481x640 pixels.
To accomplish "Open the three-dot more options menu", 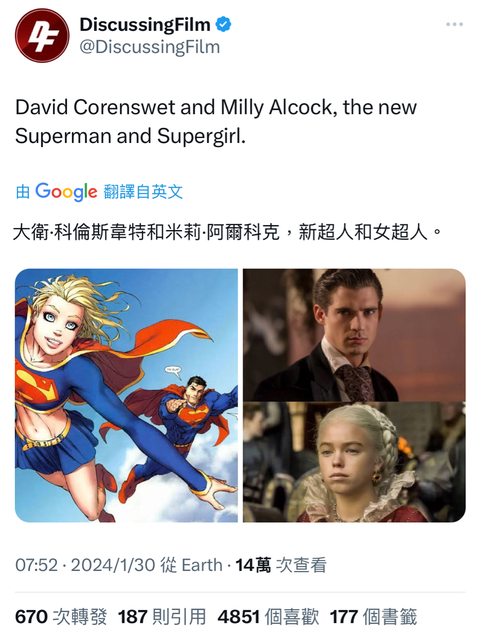I will 454,24.
